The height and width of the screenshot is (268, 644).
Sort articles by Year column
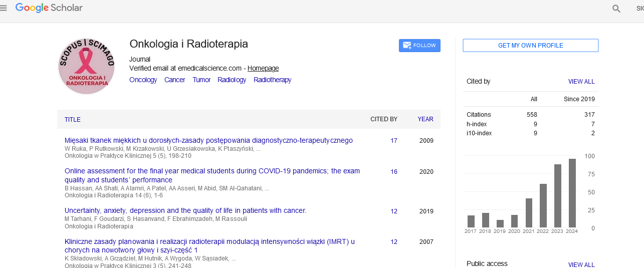coord(425,119)
